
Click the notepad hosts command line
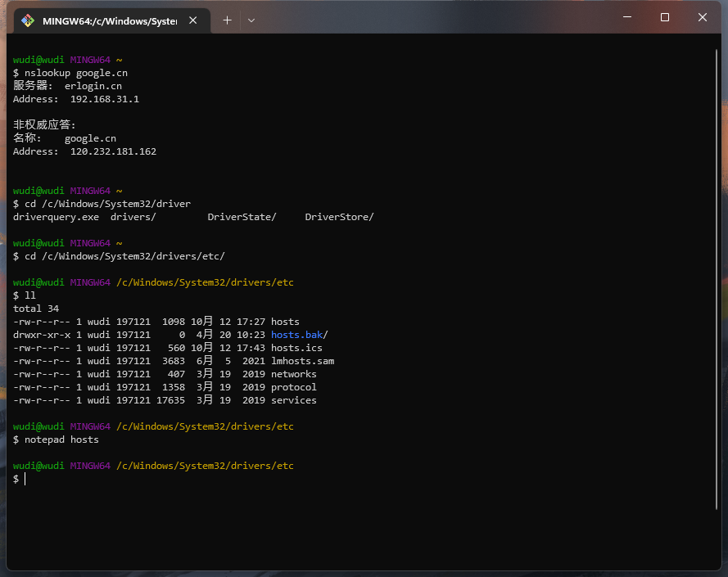click(x=61, y=440)
